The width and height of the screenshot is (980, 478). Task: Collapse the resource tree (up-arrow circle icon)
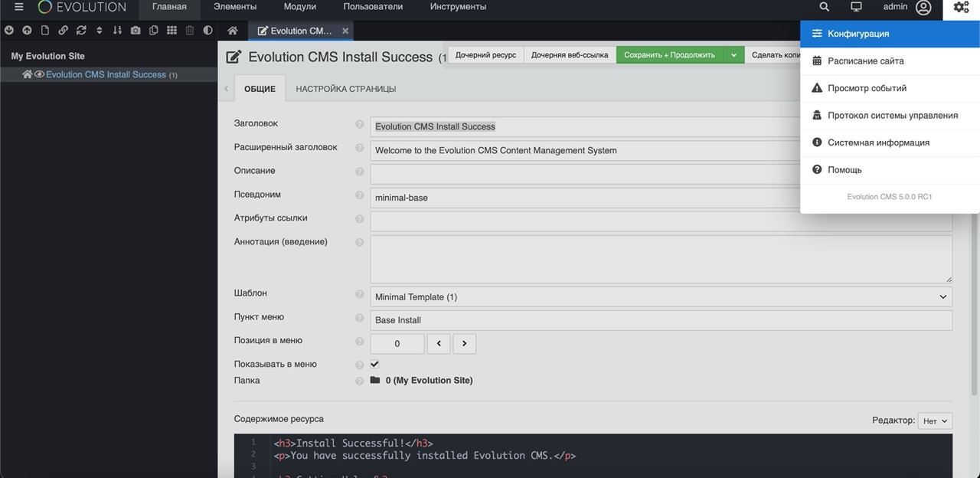27,31
